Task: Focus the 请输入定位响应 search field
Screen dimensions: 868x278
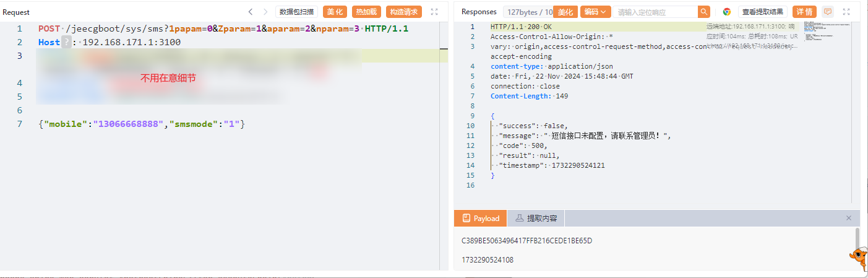Action: (x=655, y=12)
